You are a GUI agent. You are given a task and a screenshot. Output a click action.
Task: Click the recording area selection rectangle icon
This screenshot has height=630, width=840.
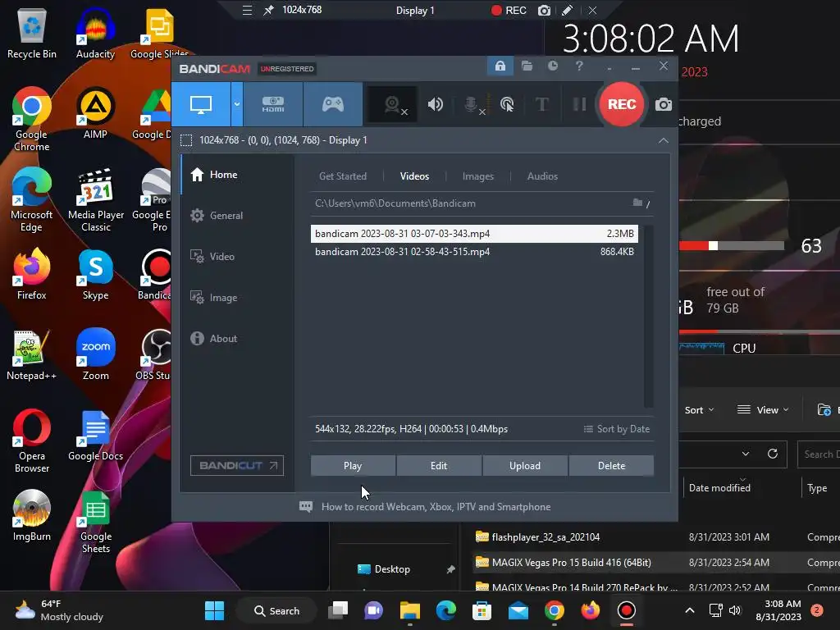(186, 140)
